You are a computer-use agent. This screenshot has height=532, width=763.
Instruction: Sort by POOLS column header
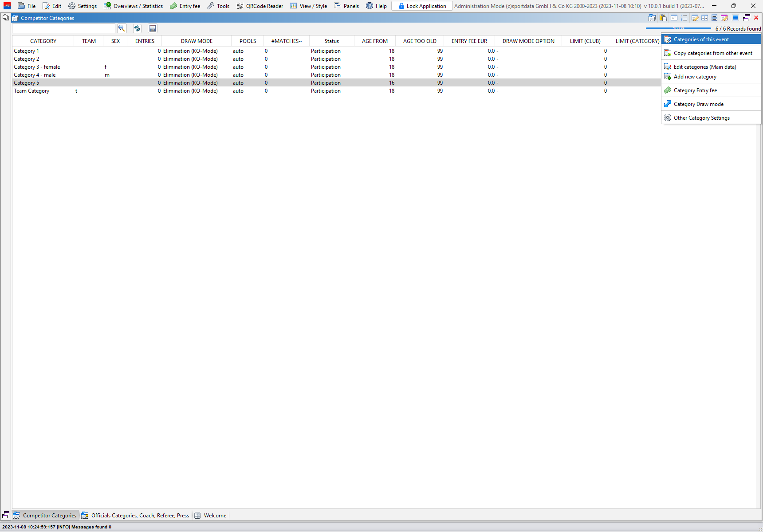click(248, 41)
